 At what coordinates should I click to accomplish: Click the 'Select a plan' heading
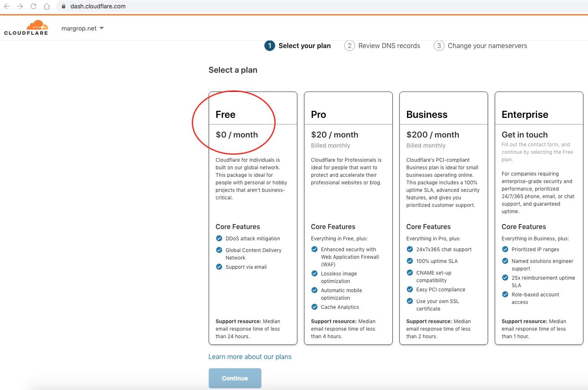pos(233,70)
